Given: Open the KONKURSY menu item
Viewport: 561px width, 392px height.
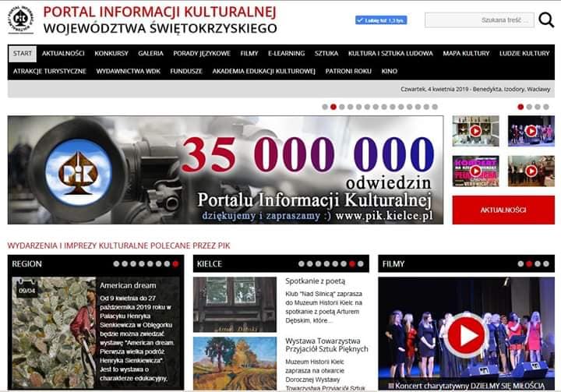Looking at the screenshot, I should point(111,54).
